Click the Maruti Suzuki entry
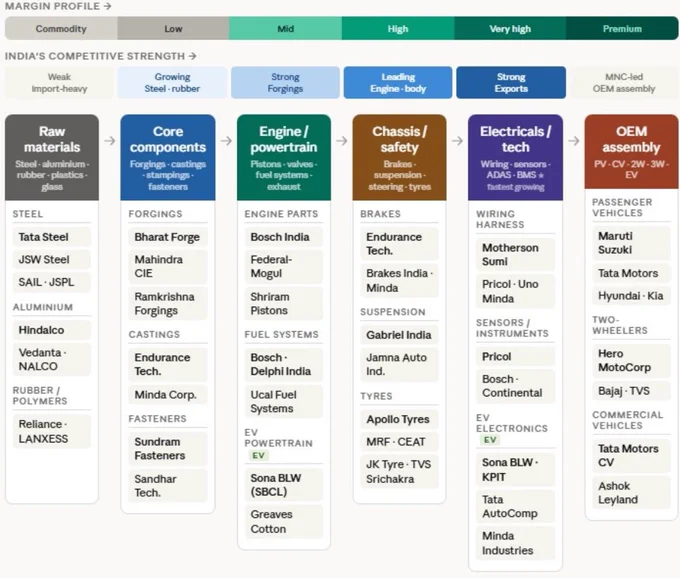This screenshot has width=680, height=578. tap(631, 243)
